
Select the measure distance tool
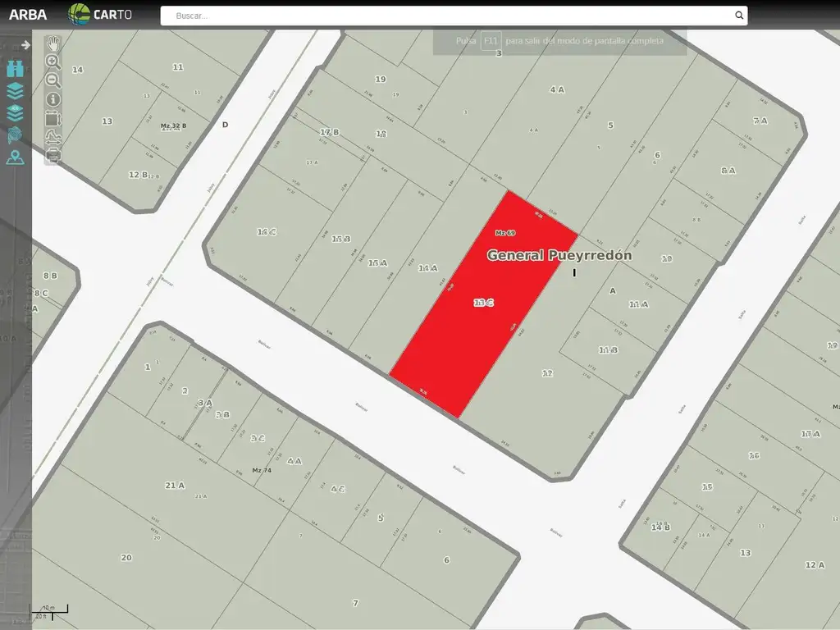pos(53,137)
